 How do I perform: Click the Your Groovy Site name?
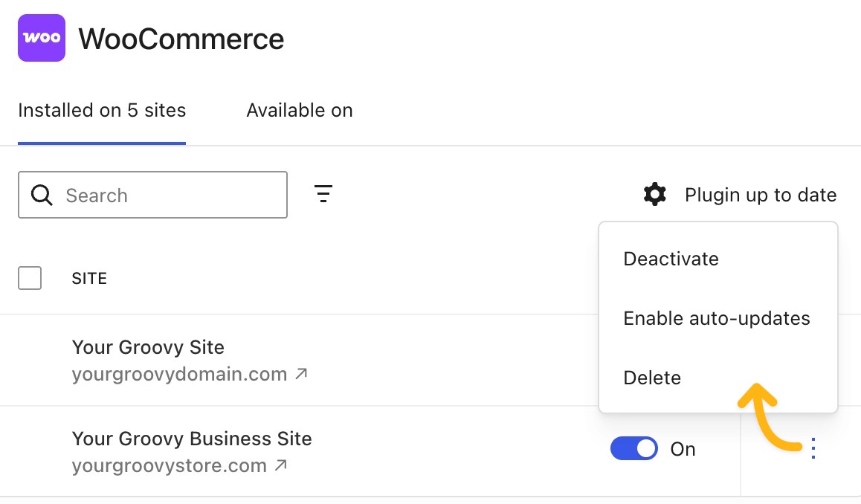pos(148,348)
